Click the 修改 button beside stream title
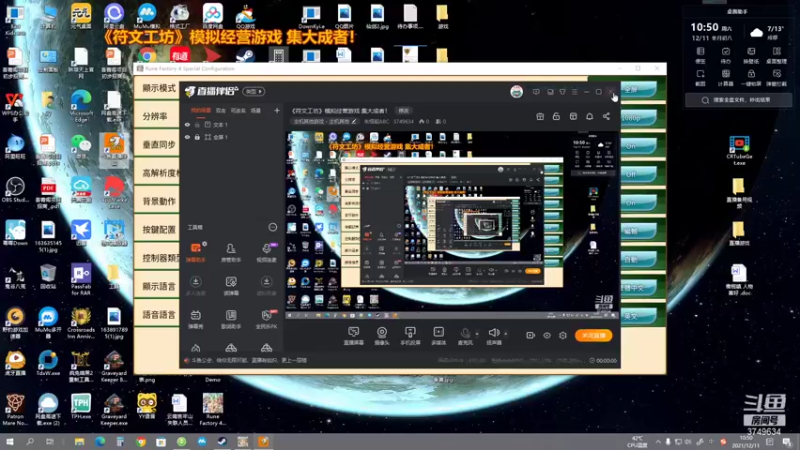Viewport: 800px width, 450px height. pyautogui.click(x=404, y=110)
